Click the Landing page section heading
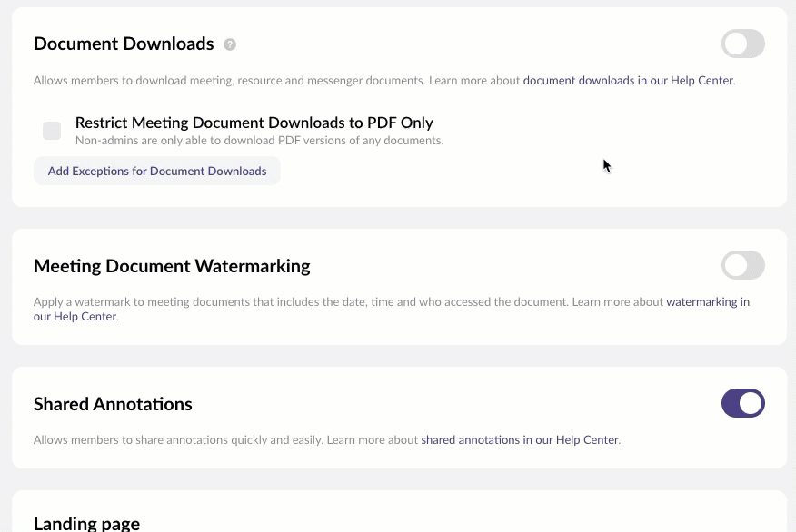Screen dimensions: 796x532 (x=86, y=523)
